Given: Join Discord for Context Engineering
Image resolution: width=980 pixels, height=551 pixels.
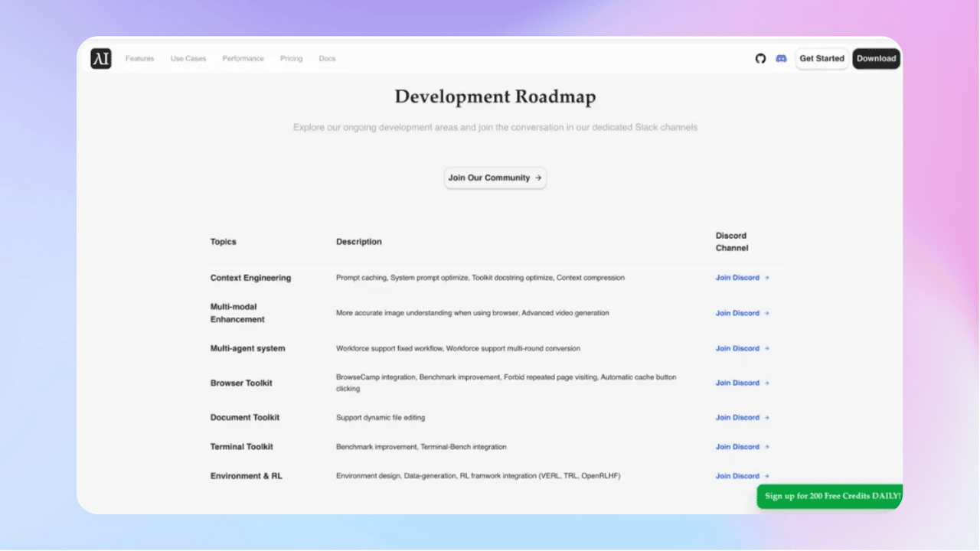Looking at the screenshot, I should tap(742, 278).
